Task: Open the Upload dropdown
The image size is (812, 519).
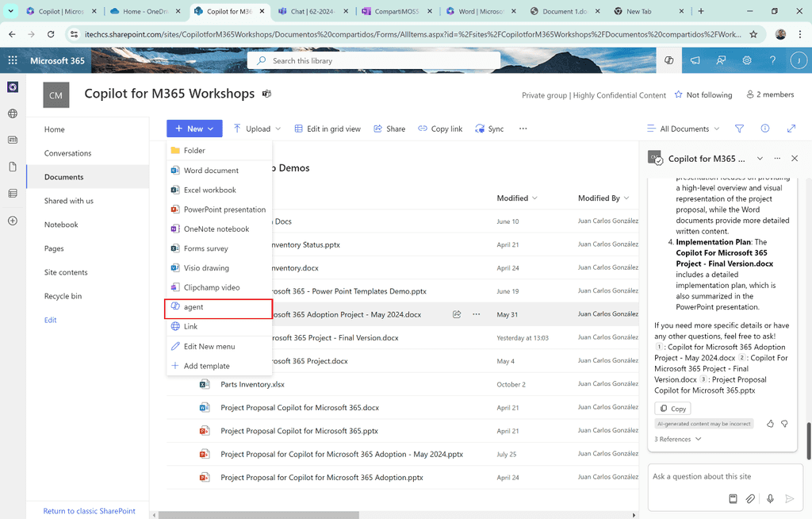Action: (x=257, y=129)
